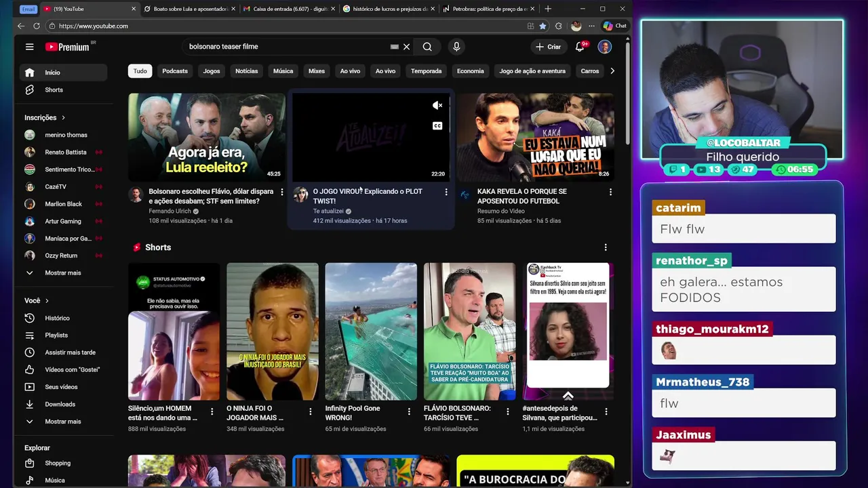This screenshot has height=488, width=868.
Task: Go back in the browser
Action: pyautogui.click(x=20, y=26)
